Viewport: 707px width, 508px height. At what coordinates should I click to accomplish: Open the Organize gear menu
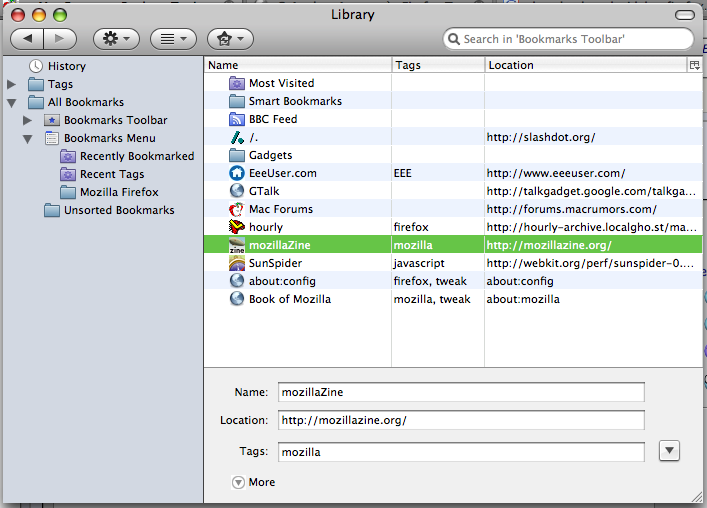(x=116, y=39)
